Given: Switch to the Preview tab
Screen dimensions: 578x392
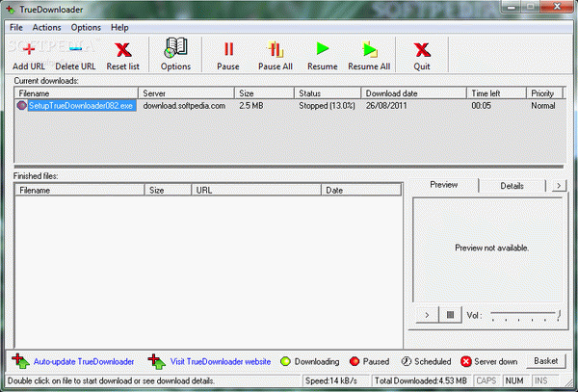Looking at the screenshot, I should [x=443, y=185].
